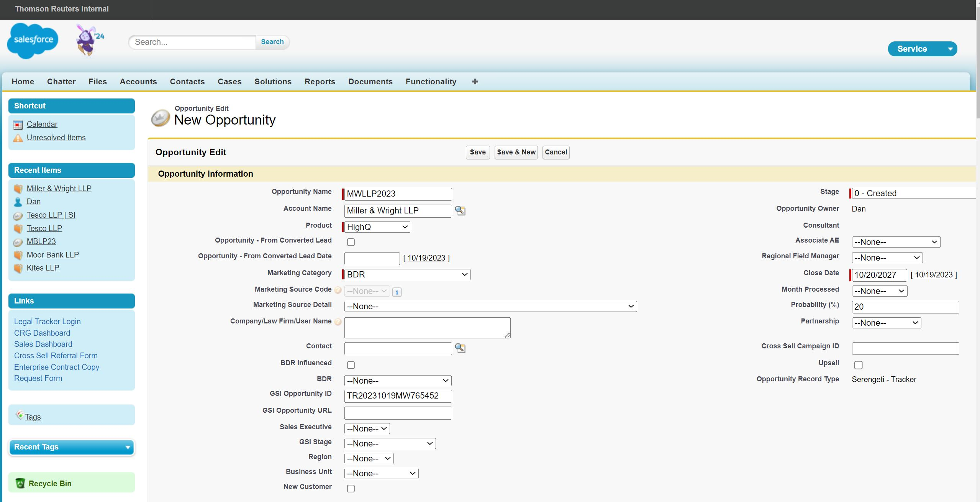Click the global Search input field
The height and width of the screenshot is (502, 980).
[x=192, y=42]
